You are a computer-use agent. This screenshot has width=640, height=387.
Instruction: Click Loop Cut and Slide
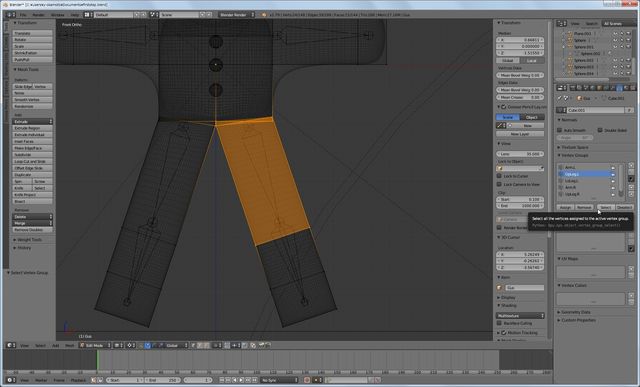point(32,161)
